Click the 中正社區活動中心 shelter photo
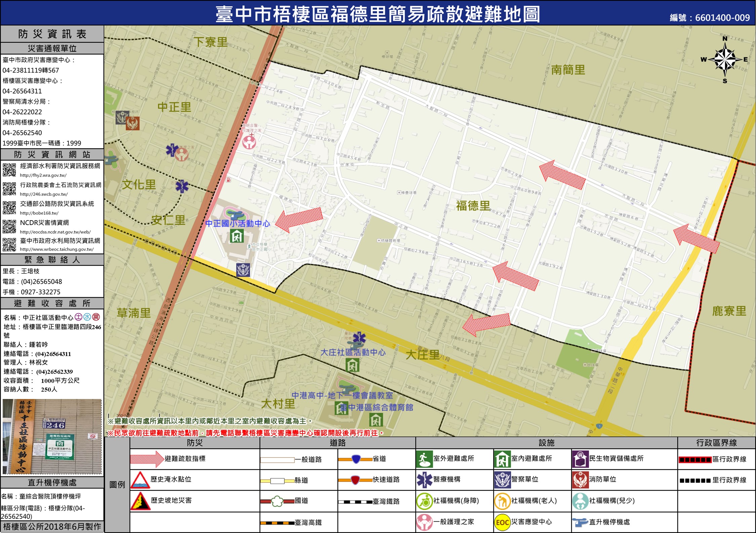Viewport: 756px width, 533px height. (52, 436)
